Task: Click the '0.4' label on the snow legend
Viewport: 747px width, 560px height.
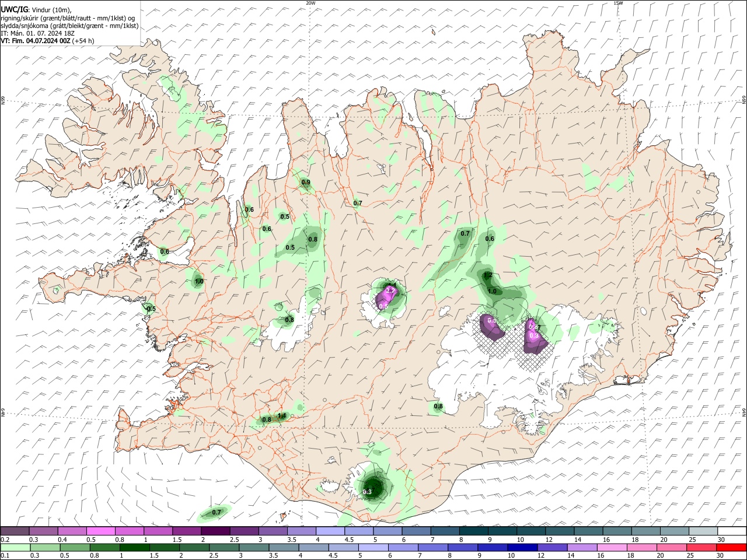Action: (62, 540)
